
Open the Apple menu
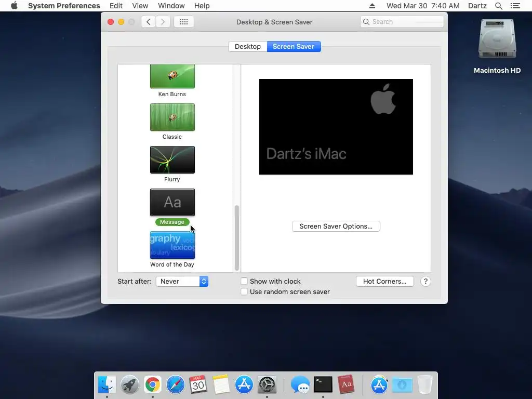pyautogui.click(x=14, y=6)
